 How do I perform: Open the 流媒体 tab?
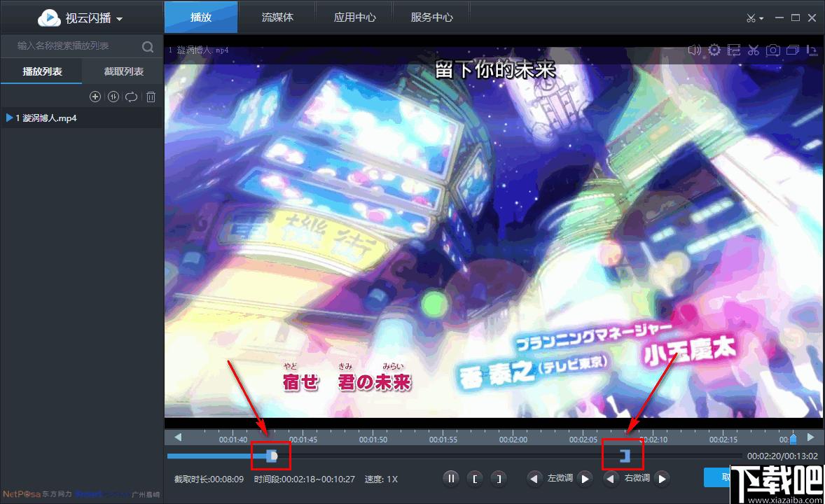pos(277,17)
